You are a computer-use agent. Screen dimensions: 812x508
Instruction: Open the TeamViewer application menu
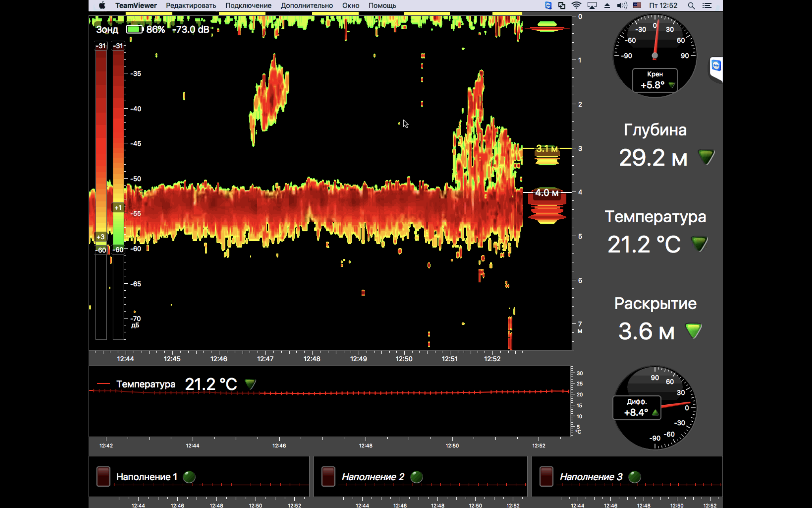tap(136, 5)
